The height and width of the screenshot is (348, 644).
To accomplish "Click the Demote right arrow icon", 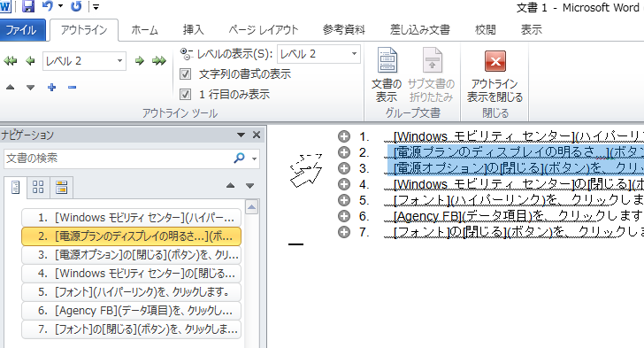I will (140, 61).
